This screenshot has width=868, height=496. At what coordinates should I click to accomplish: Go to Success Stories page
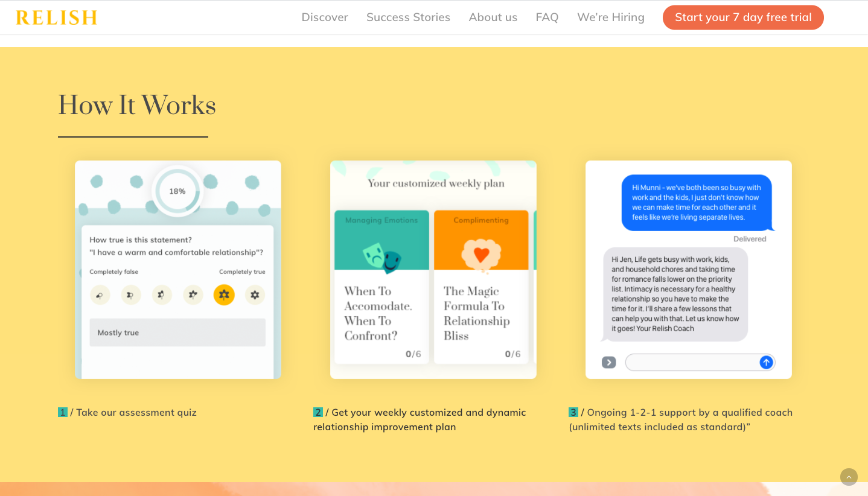click(408, 17)
